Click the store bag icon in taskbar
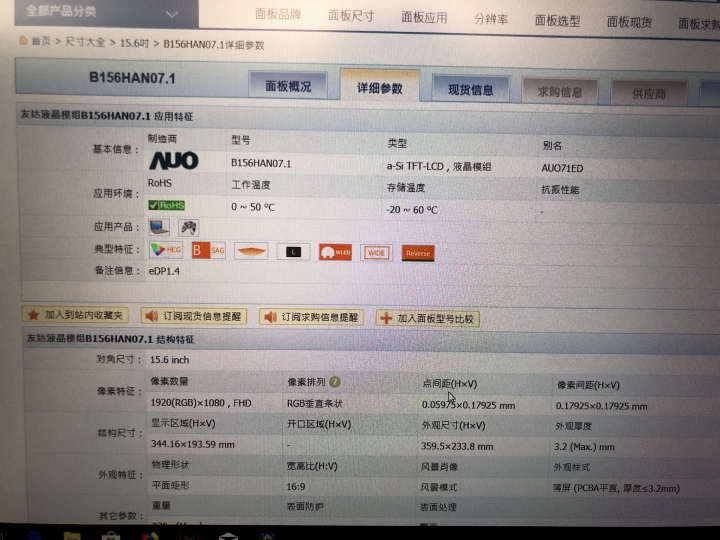The height and width of the screenshot is (540, 720). pyautogui.click(x=111, y=535)
